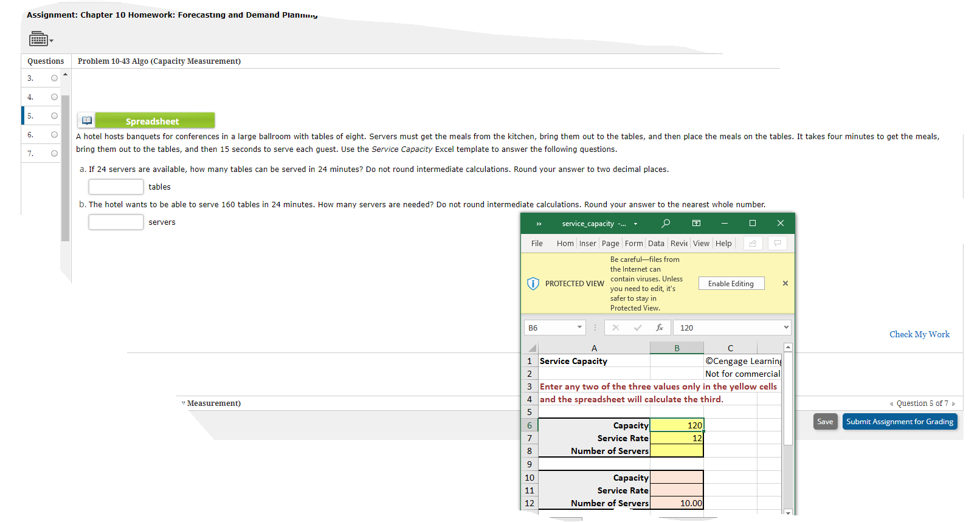Select question 5 radio button
Image resolution: width=980 pixels, height=522 pixels.
coord(54,115)
